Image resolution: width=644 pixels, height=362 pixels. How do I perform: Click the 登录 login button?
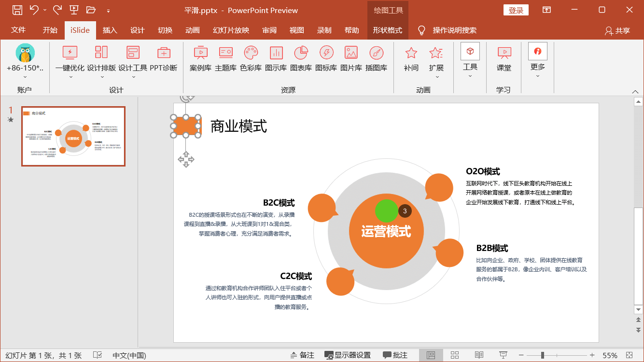[516, 10]
